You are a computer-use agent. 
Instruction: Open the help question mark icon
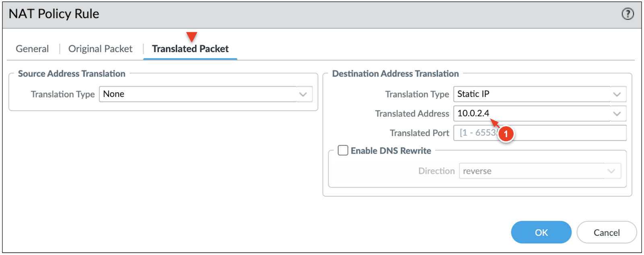[627, 14]
